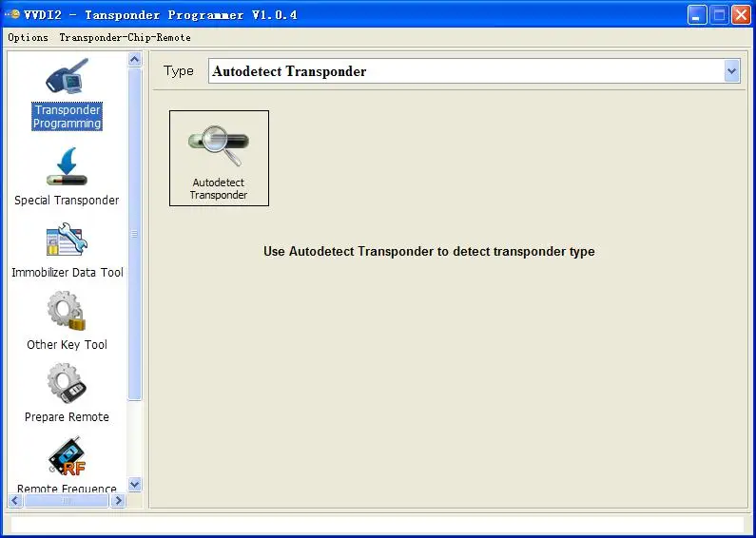Image resolution: width=756 pixels, height=538 pixels.
Task: Expand the Type dropdown arrow
Action: (731, 71)
